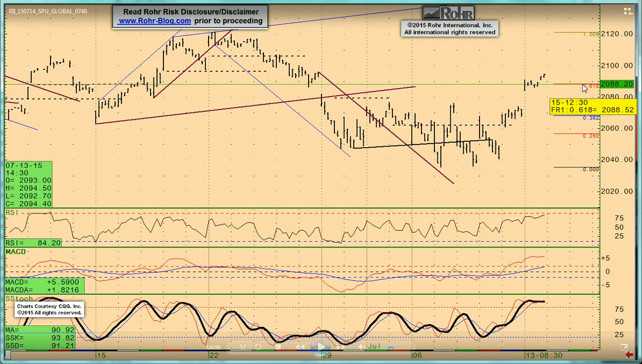This screenshot has width=642, height=364.
Task: Click the 2088.20 green price label
Action: pyautogui.click(x=617, y=84)
